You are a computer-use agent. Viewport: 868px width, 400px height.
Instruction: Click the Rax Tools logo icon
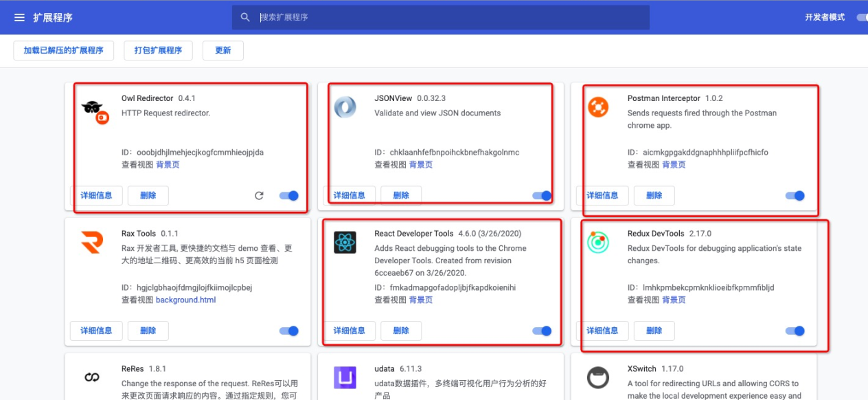click(x=91, y=243)
